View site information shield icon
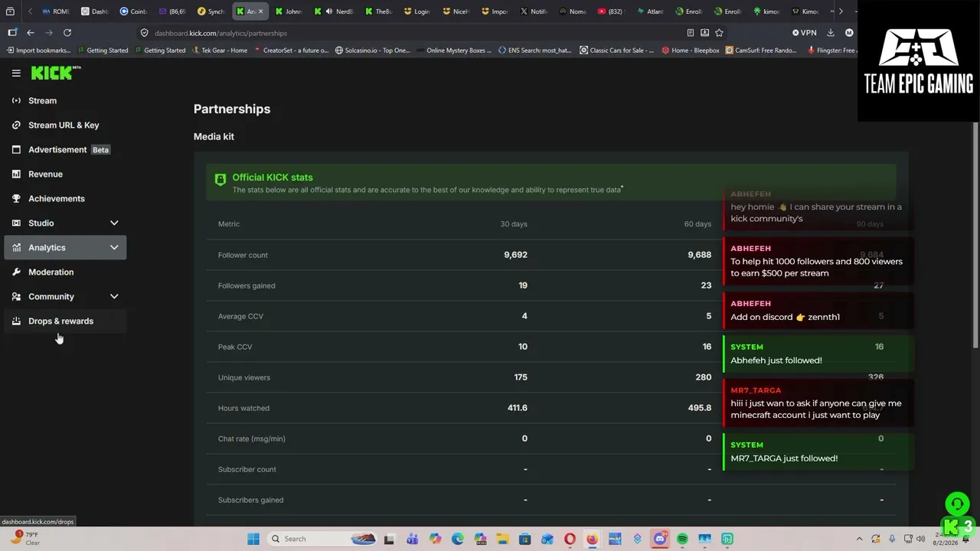 tap(144, 33)
